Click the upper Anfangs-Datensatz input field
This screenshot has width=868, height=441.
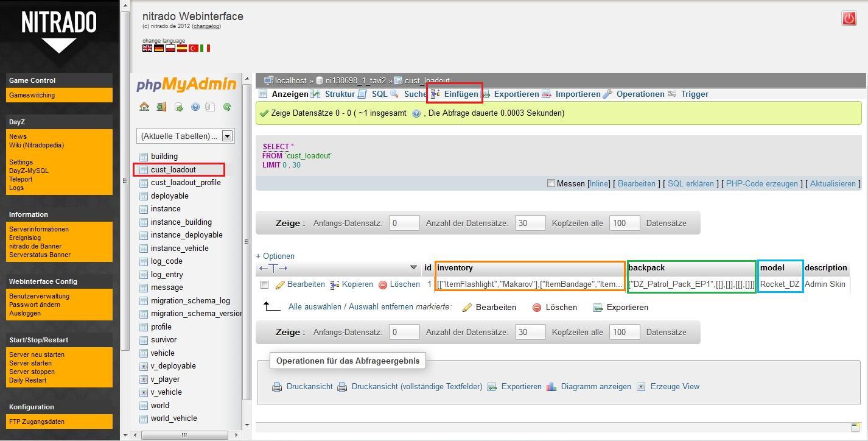click(404, 224)
